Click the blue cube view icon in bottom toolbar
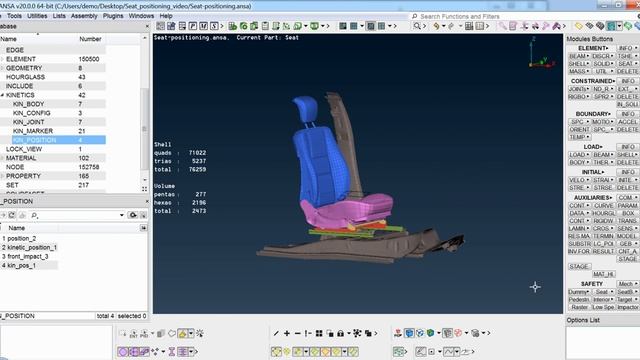The image size is (640, 360). pos(409,333)
